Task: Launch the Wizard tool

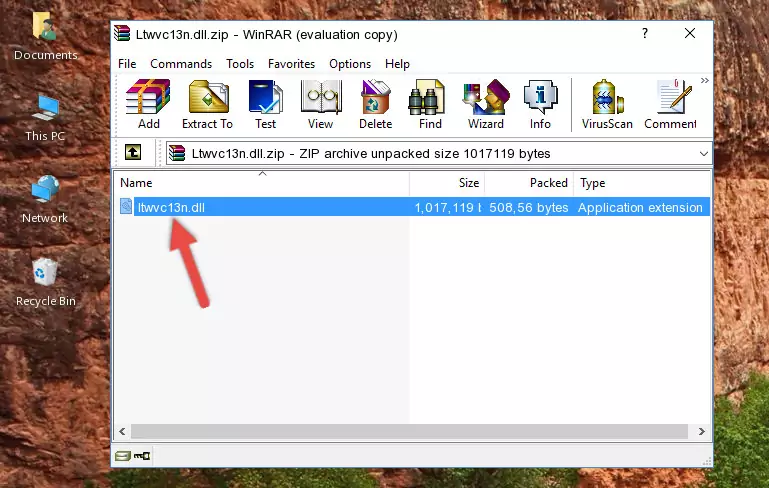Action: tap(486, 104)
